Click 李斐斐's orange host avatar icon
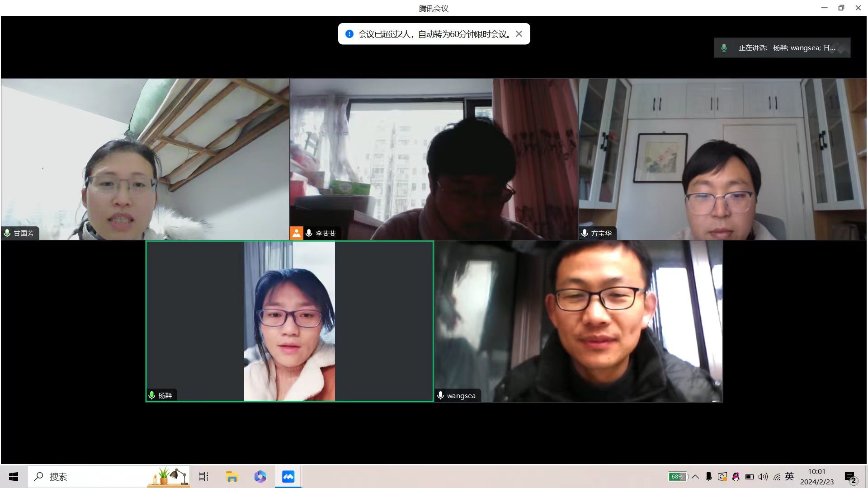The height and width of the screenshot is (488, 868). click(296, 233)
